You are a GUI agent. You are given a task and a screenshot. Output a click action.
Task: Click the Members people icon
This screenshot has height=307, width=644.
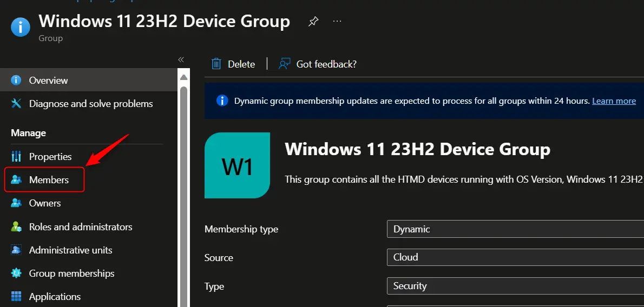[x=16, y=180]
